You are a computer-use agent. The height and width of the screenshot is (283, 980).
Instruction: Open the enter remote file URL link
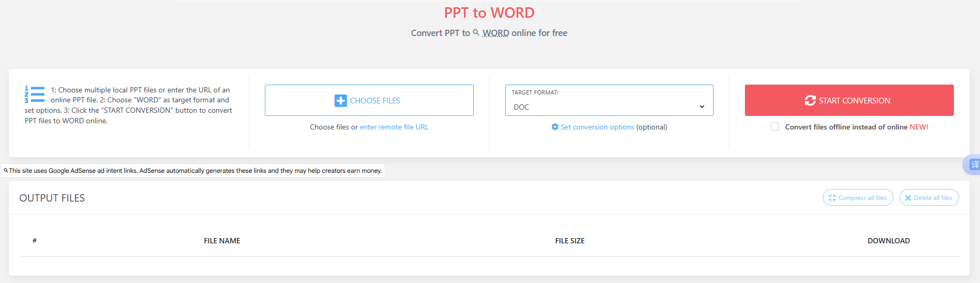pyautogui.click(x=394, y=127)
